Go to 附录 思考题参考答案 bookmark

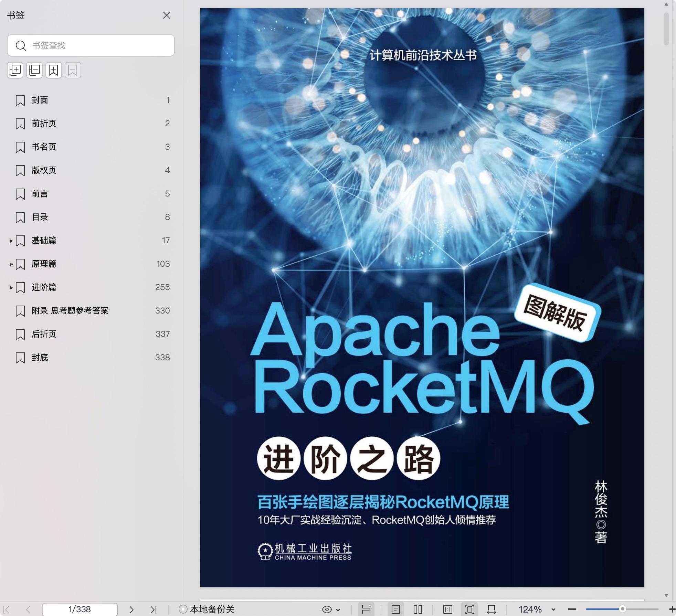[91, 311]
